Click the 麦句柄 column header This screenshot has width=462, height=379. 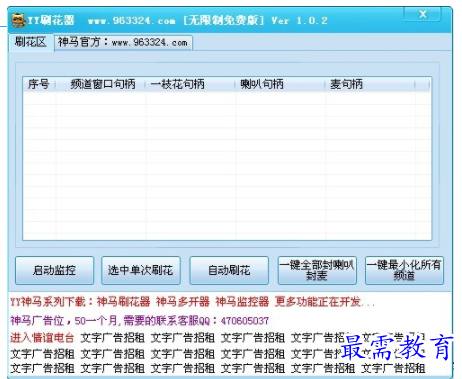pos(370,84)
